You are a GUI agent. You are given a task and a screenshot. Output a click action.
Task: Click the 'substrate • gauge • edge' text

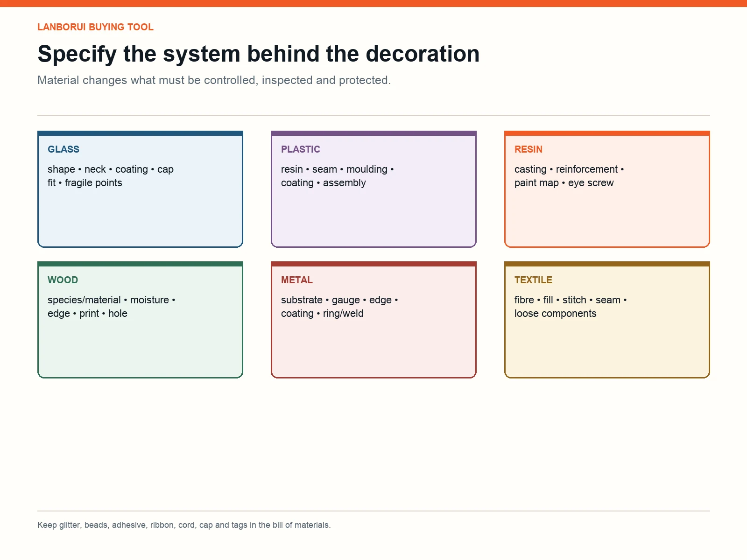336,300
